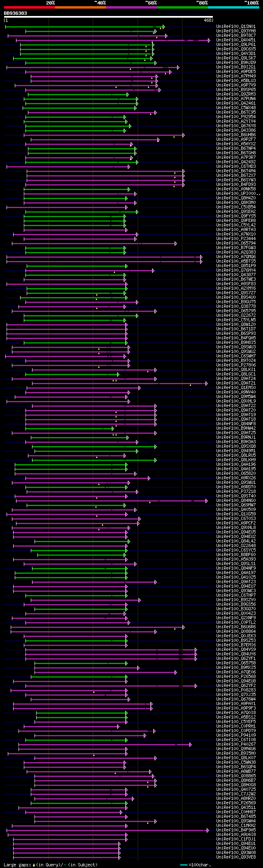Screen dimensions: 263x868
Task: Select the UniRef100_B6T4M4 label
Action: coord(236,171)
